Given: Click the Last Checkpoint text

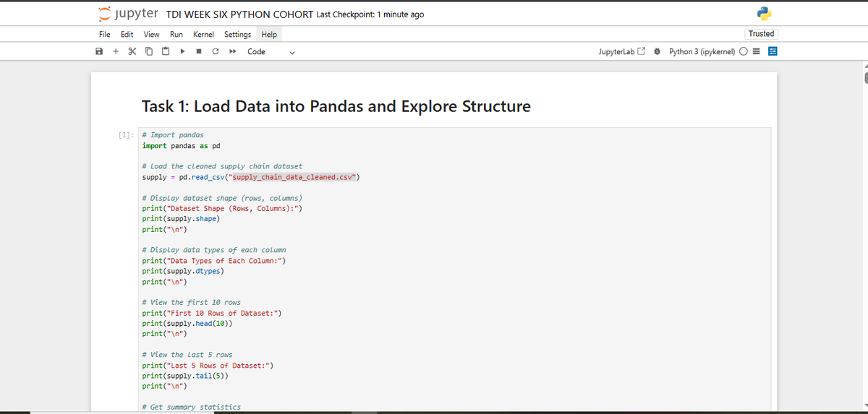Looking at the screenshot, I should (370, 14).
